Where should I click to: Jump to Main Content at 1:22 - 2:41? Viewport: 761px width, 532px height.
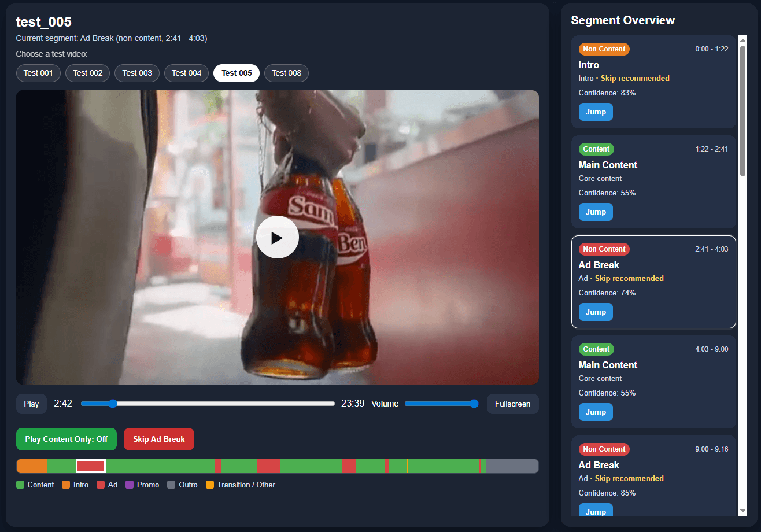coord(596,212)
